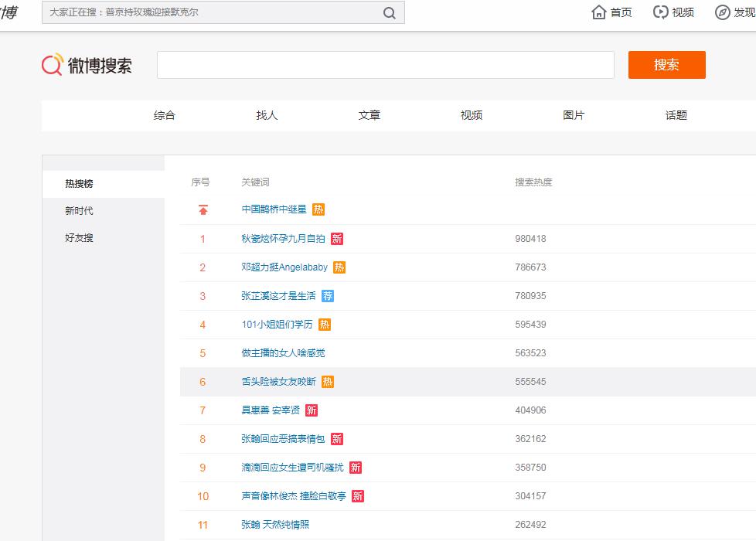Click the 热 badge beside 中国鹊桥中继星

[318, 209]
